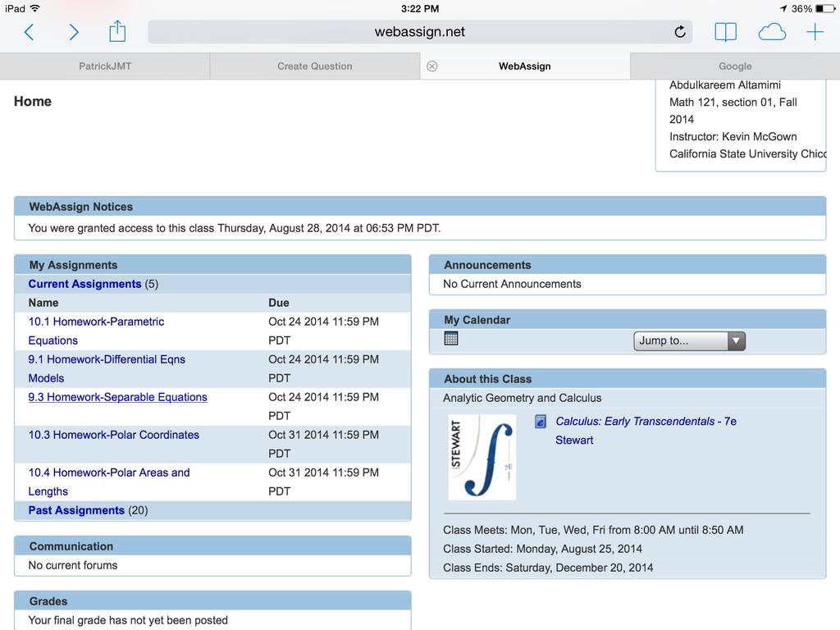
Task: Click the Due column header
Action: pyautogui.click(x=279, y=303)
